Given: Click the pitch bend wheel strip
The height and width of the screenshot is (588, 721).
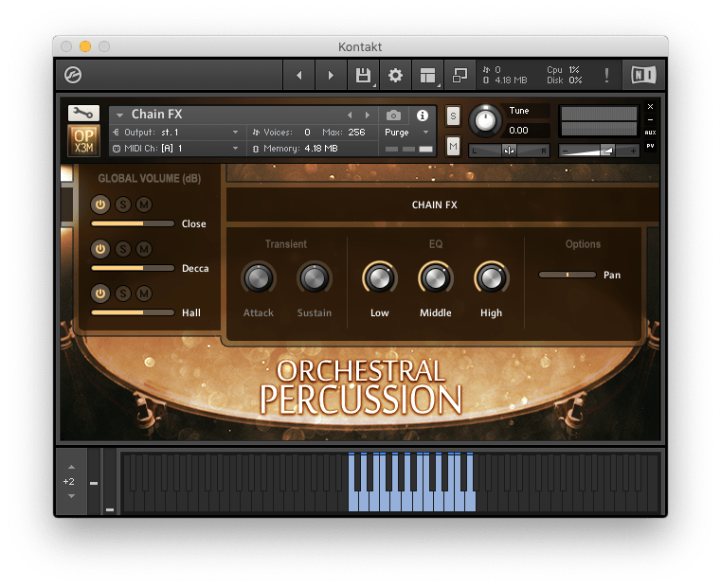Looking at the screenshot, I should click(94, 481).
